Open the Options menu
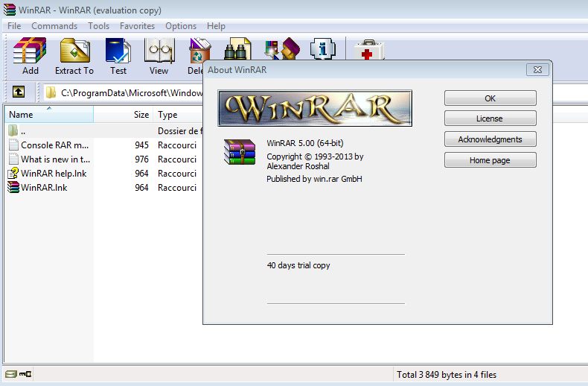The image size is (588, 386). pos(181,26)
